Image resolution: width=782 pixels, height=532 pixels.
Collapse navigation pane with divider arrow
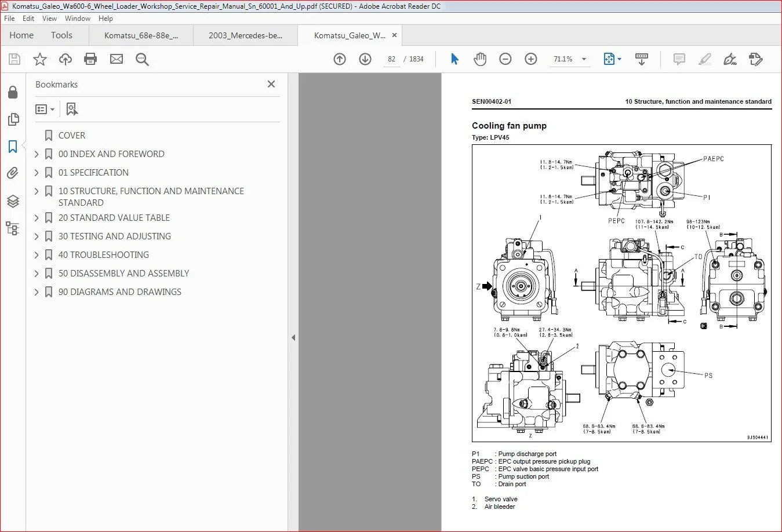[x=293, y=337]
